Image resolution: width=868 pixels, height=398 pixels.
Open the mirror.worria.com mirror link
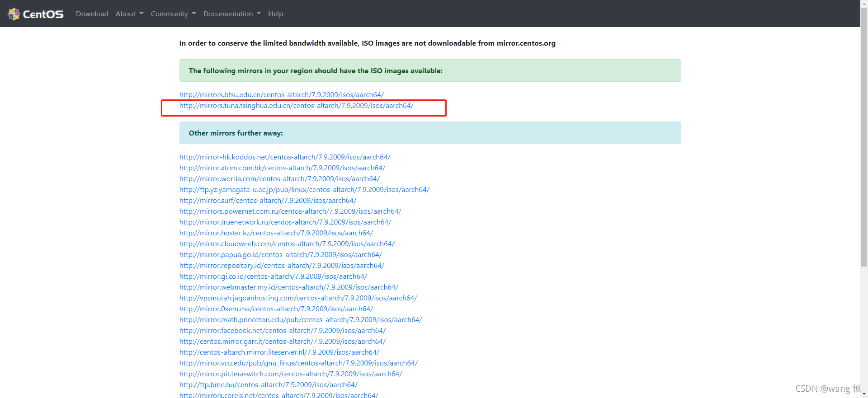[x=279, y=179]
